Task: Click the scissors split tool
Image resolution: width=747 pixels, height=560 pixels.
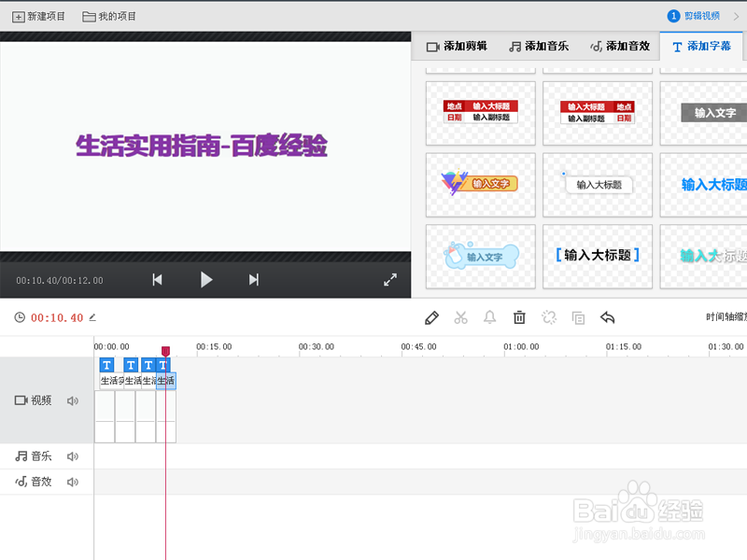Action: click(x=460, y=317)
